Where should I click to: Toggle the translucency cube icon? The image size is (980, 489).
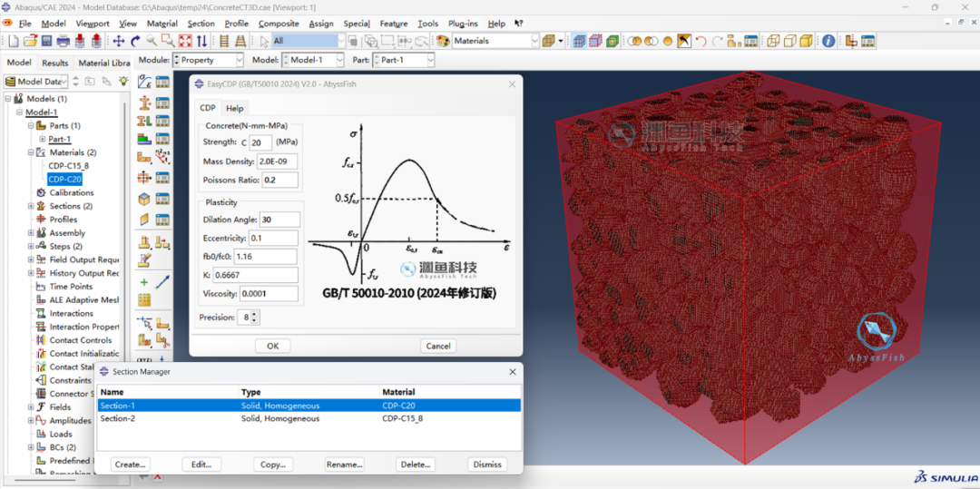tap(548, 41)
